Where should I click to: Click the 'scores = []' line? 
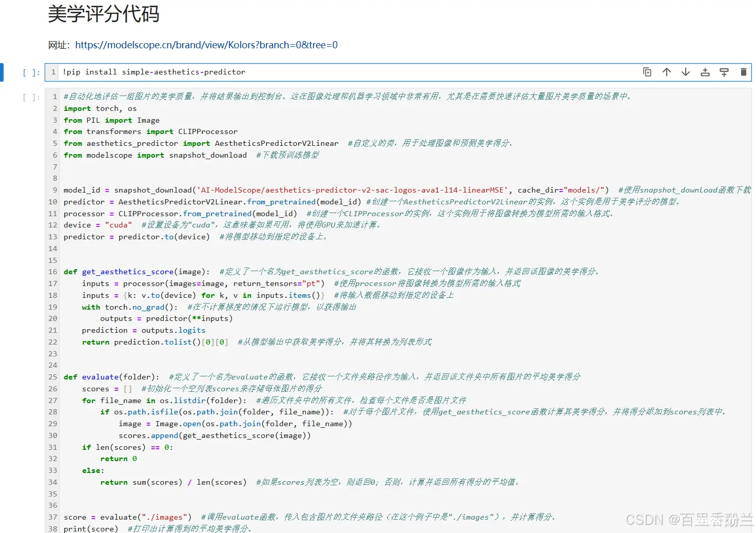(x=107, y=389)
